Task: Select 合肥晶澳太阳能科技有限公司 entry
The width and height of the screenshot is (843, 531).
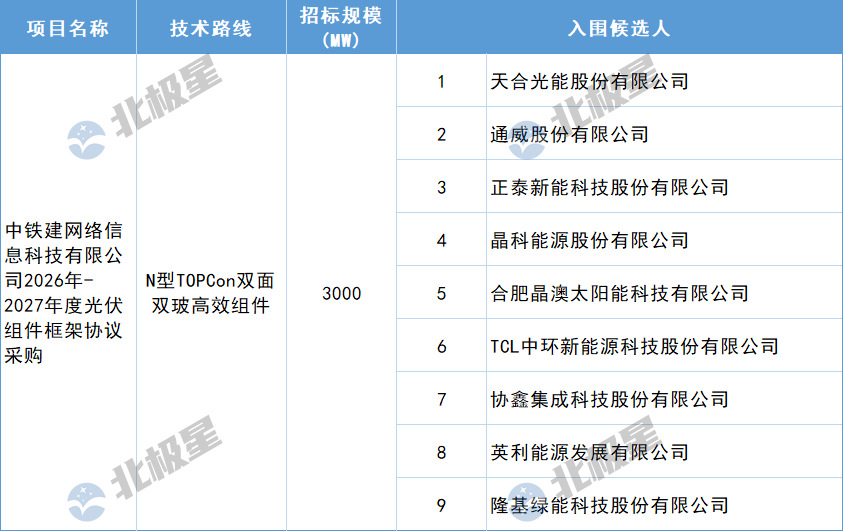Action: coord(619,293)
